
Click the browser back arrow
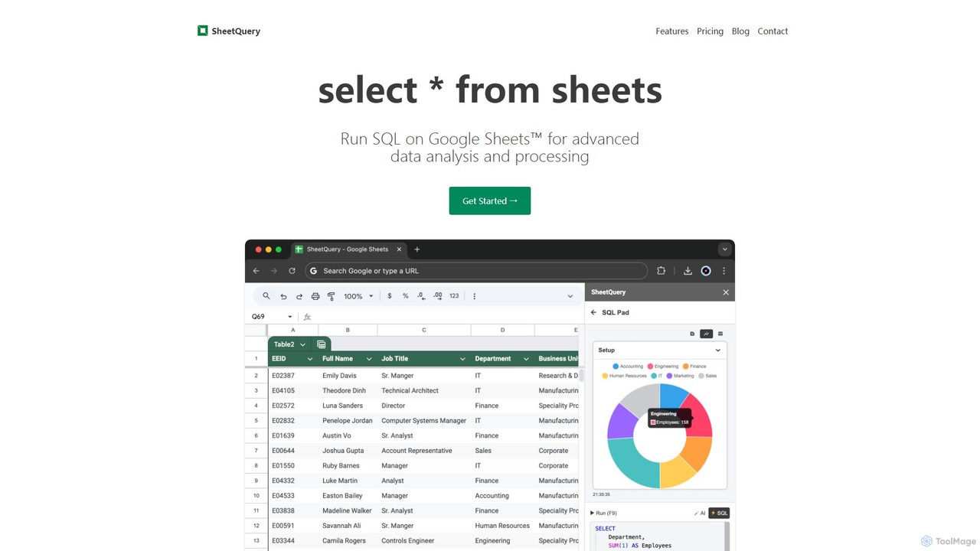tap(256, 271)
